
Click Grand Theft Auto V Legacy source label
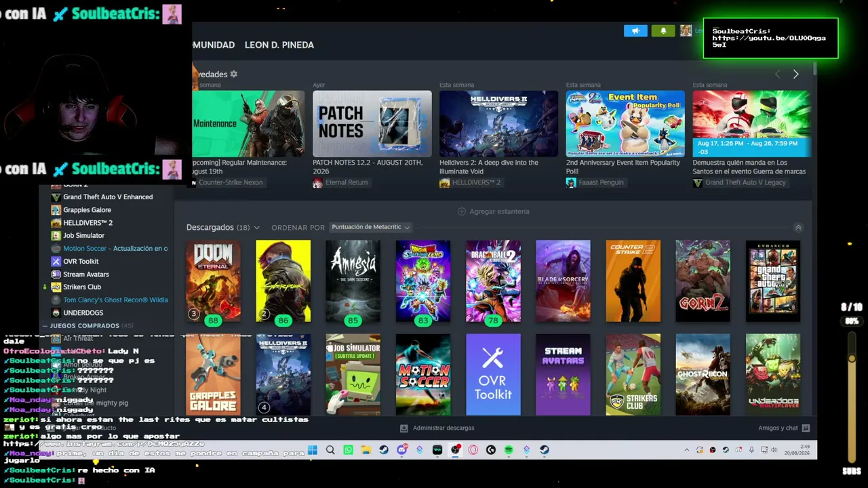click(745, 182)
